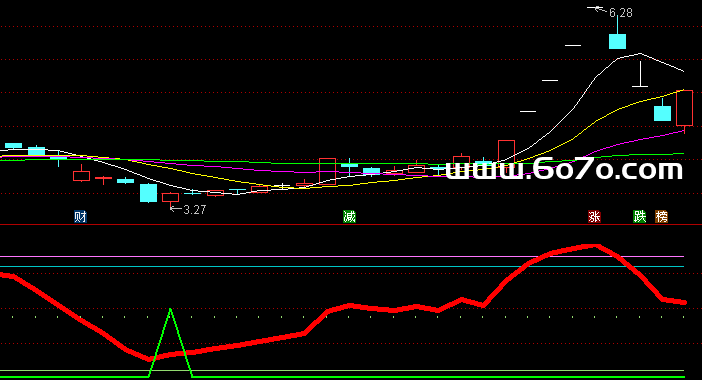This screenshot has height=380, width=702.
Task: Click the green 减 marker icon
Action: tap(349, 217)
